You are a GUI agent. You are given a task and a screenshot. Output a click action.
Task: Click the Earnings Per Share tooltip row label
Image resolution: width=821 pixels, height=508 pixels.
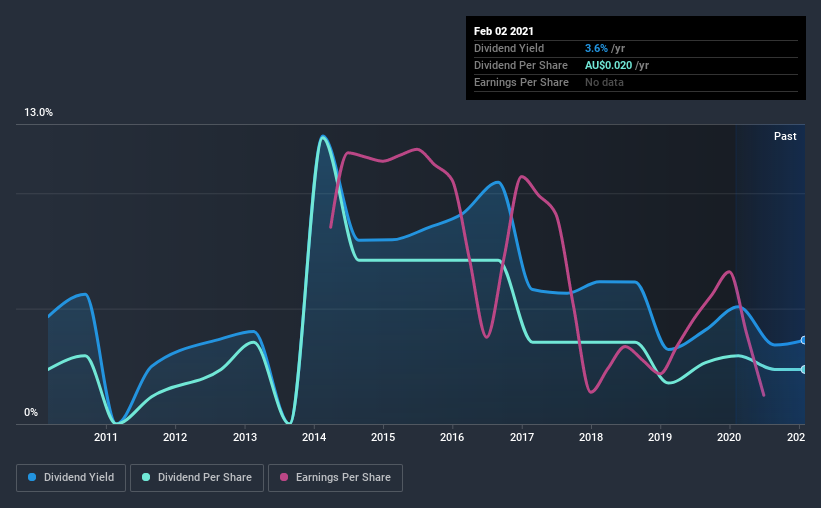[x=521, y=82]
